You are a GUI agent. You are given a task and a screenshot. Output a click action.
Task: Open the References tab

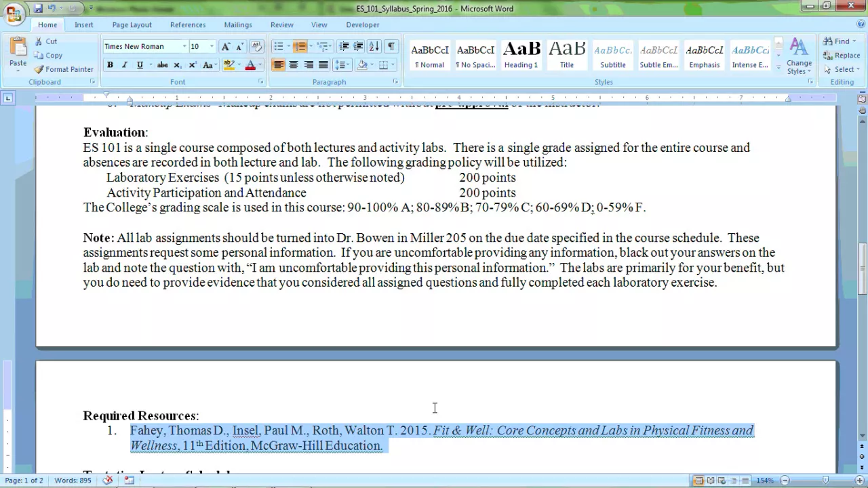188,24
